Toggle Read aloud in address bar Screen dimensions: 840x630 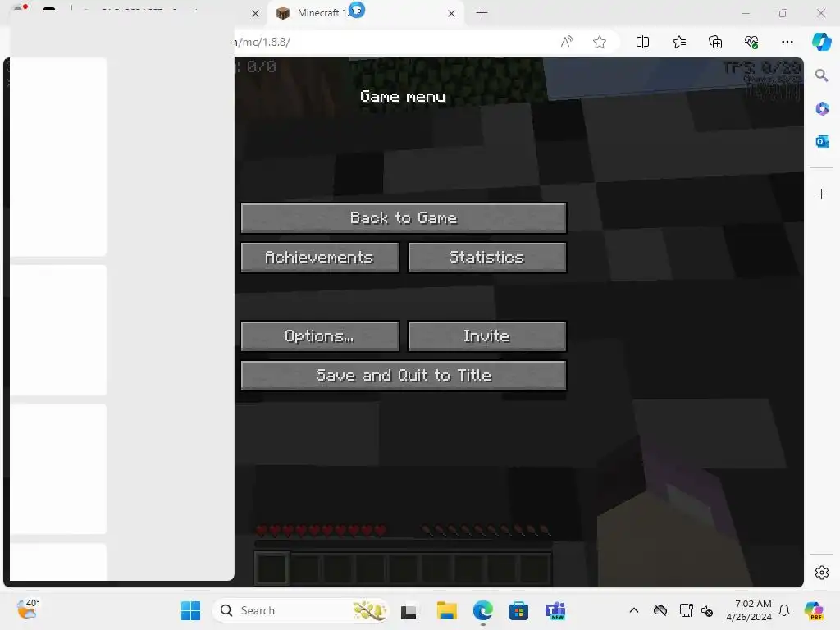(x=567, y=42)
